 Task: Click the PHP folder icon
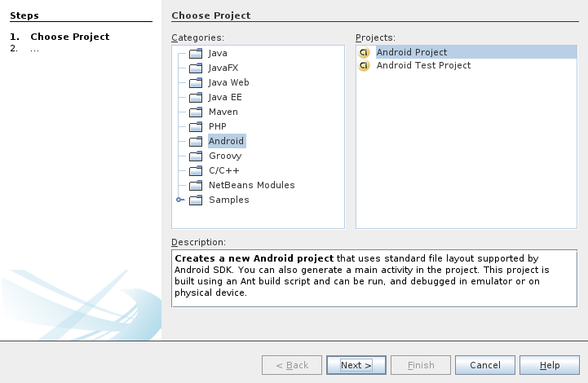[x=195, y=126]
